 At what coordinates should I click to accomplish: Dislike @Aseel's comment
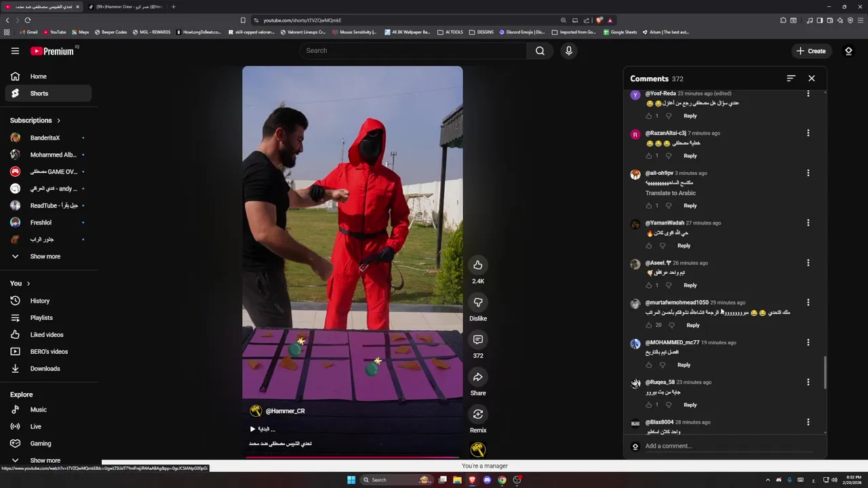pos(669,285)
